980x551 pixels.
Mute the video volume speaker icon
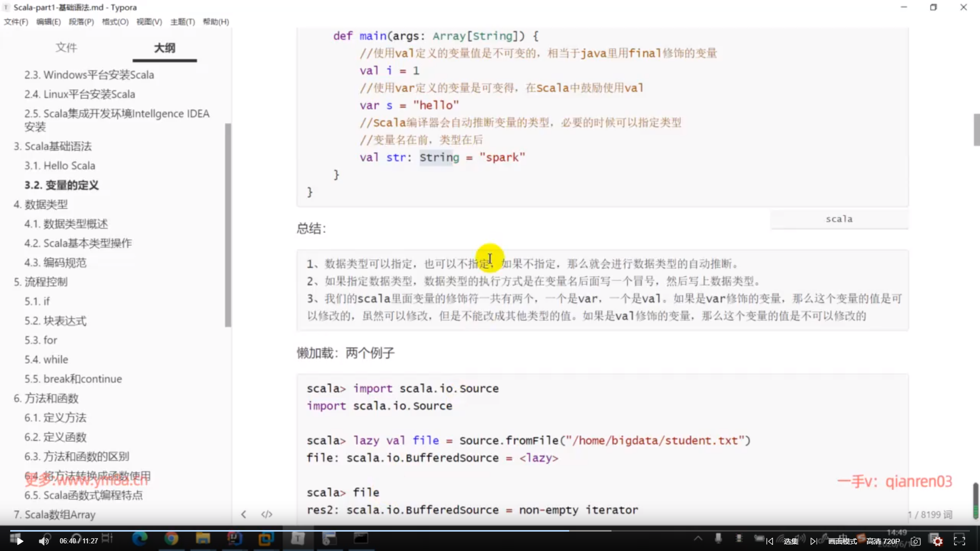44,541
